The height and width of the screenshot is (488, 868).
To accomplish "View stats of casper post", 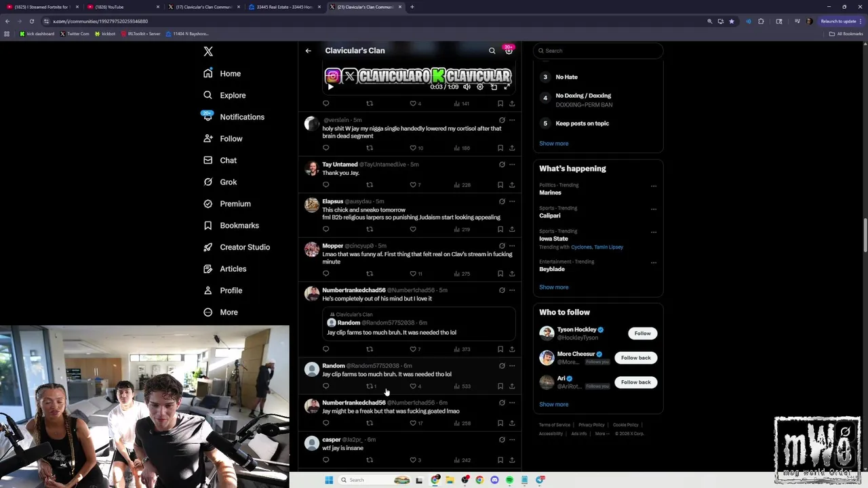I will tap(462, 460).
